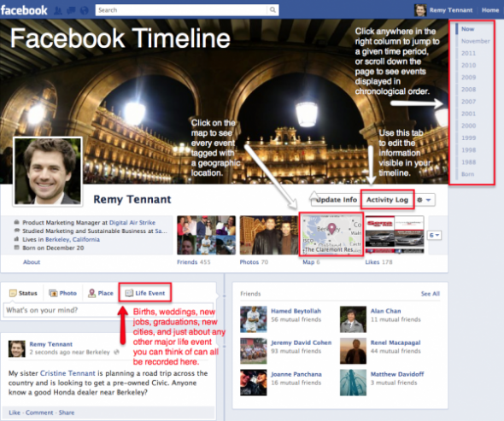The image size is (504, 421).
Task: Open the messages icon in header
Action: pyautogui.click(x=71, y=10)
